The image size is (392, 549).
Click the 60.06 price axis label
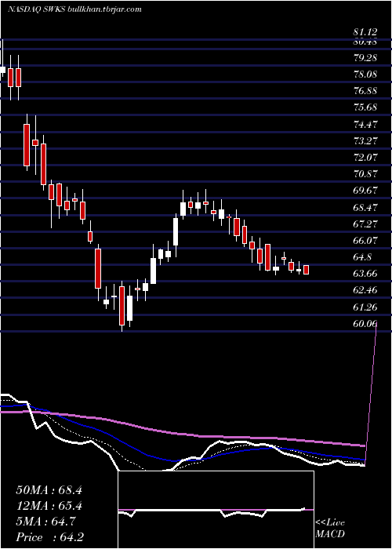pos(365,324)
